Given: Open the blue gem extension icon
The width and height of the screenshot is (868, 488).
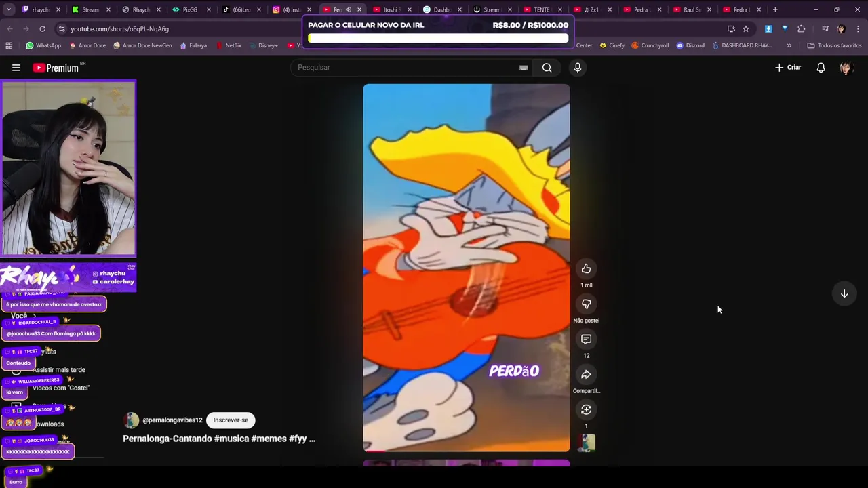Looking at the screenshot, I should (x=785, y=29).
